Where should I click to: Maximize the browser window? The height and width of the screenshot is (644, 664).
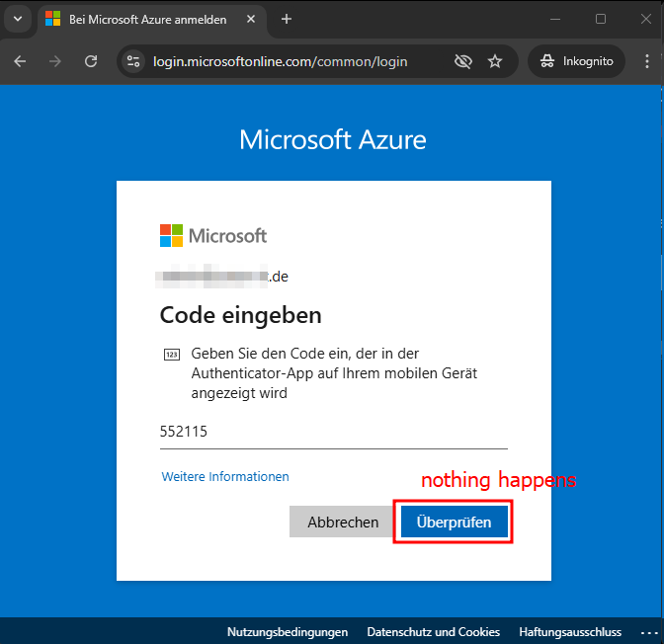601,19
